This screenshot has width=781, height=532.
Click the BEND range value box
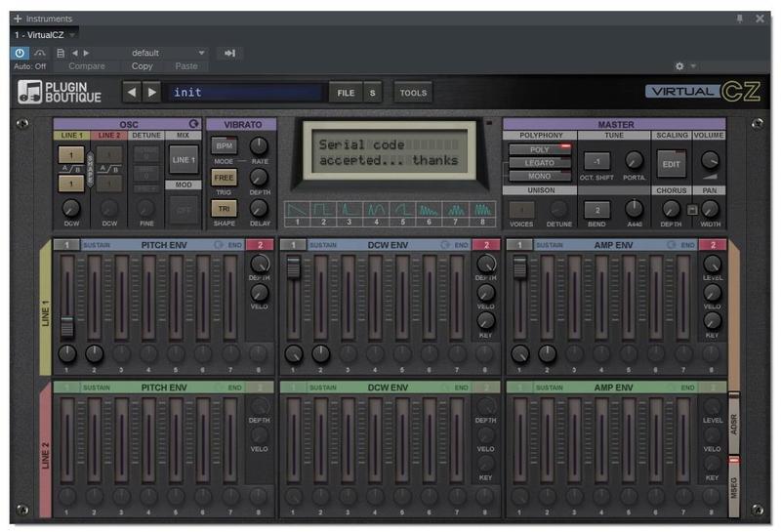(596, 210)
